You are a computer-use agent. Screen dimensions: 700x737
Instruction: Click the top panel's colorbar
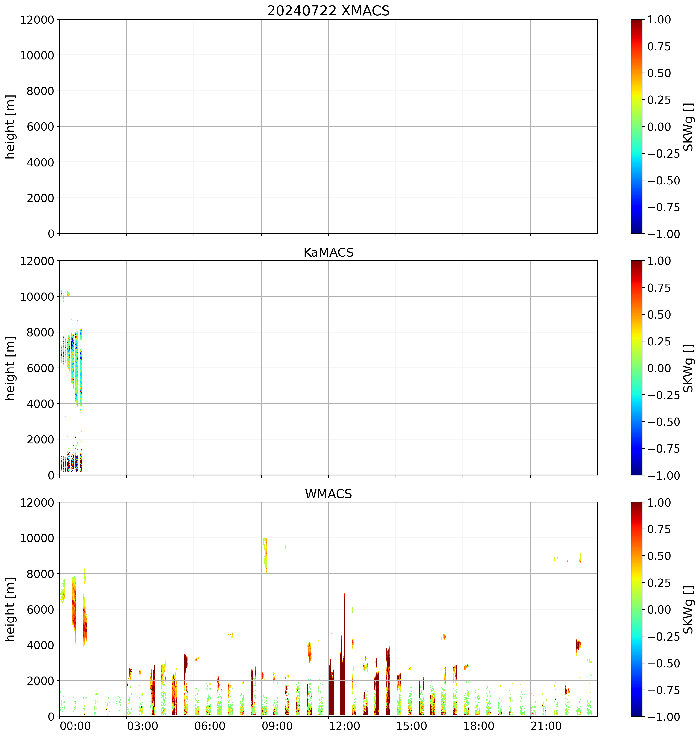pyautogui.click(x=637, y=126)
